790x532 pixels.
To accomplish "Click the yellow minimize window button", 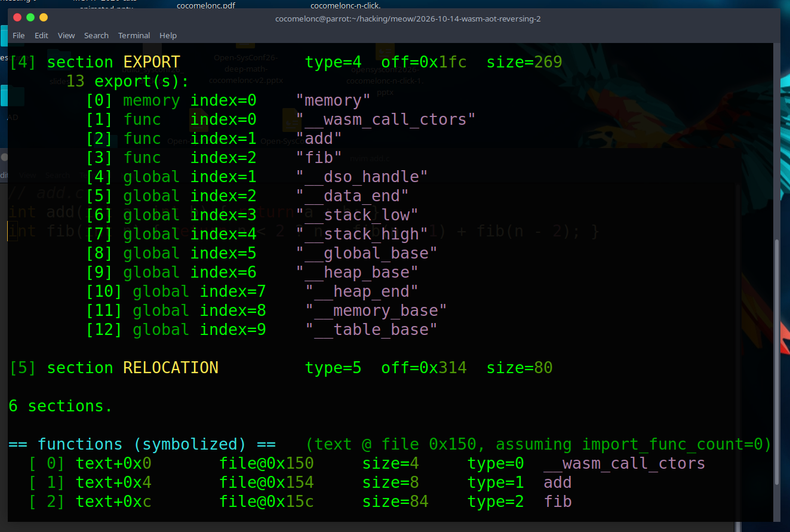I will (x=43, y=18).
